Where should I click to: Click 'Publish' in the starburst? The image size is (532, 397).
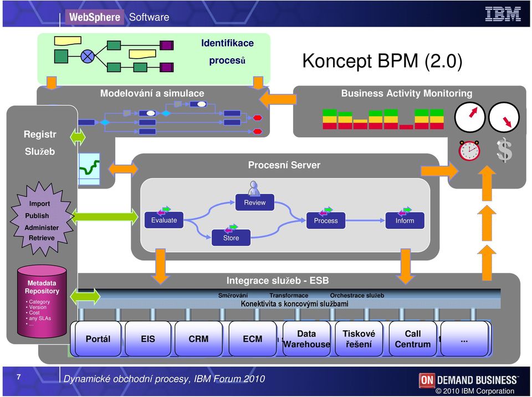pos(37,216)
